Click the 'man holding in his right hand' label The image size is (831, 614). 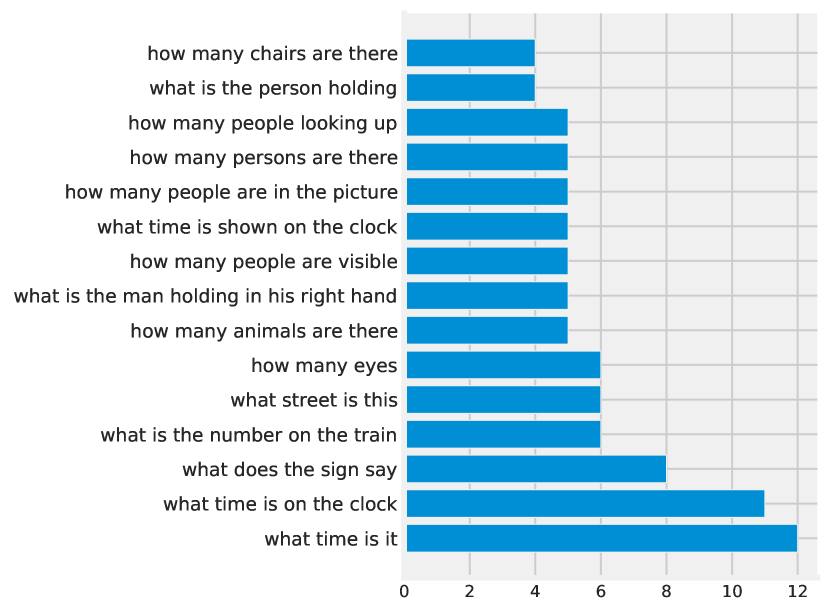(x=205, y=296)
